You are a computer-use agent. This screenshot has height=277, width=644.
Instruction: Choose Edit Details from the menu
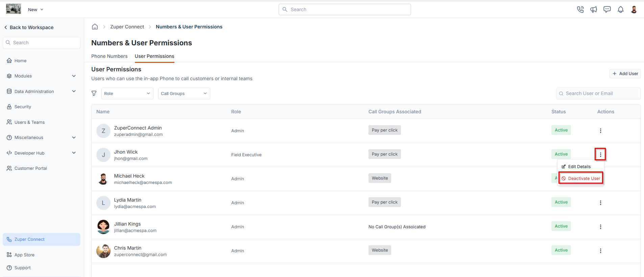(580, 167)
